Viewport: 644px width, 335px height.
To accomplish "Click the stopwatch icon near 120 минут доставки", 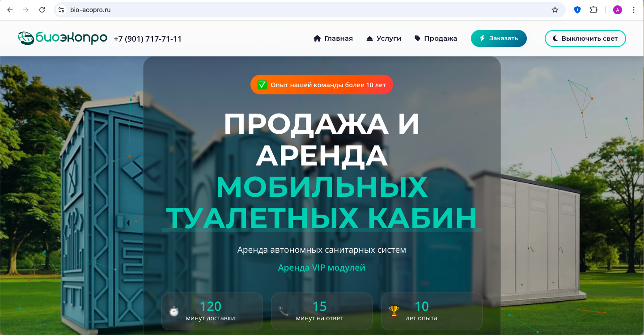I will tap(174, 311).
